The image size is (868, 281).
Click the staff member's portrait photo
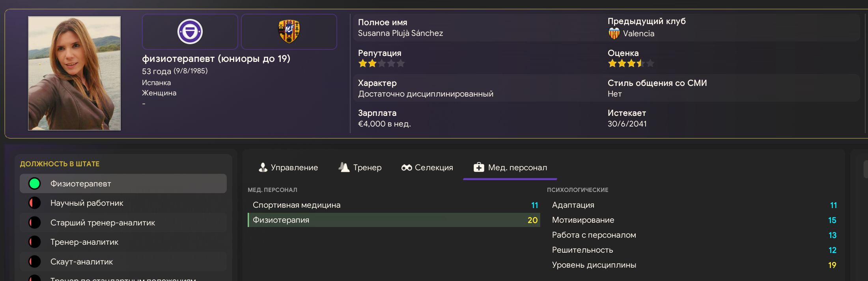(x=75, y=73)
